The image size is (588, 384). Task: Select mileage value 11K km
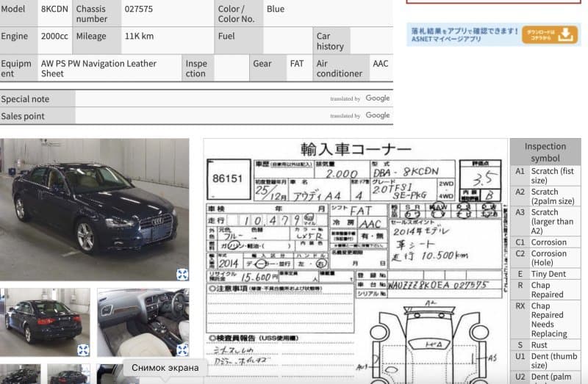(139, 36)
